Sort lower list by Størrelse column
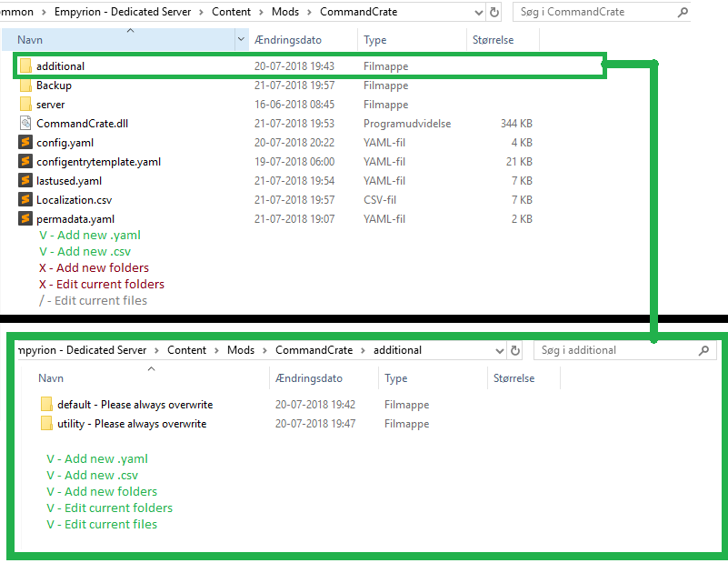728x563 pixels. (524, 378)
